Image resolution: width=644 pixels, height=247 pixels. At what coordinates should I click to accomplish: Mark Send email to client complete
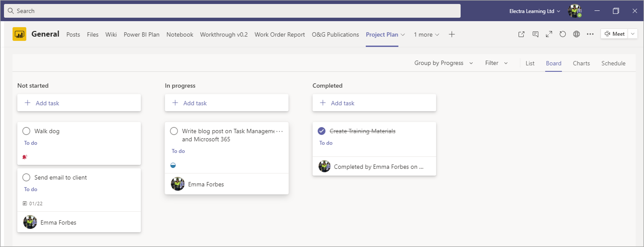click(x=26, y=177)
